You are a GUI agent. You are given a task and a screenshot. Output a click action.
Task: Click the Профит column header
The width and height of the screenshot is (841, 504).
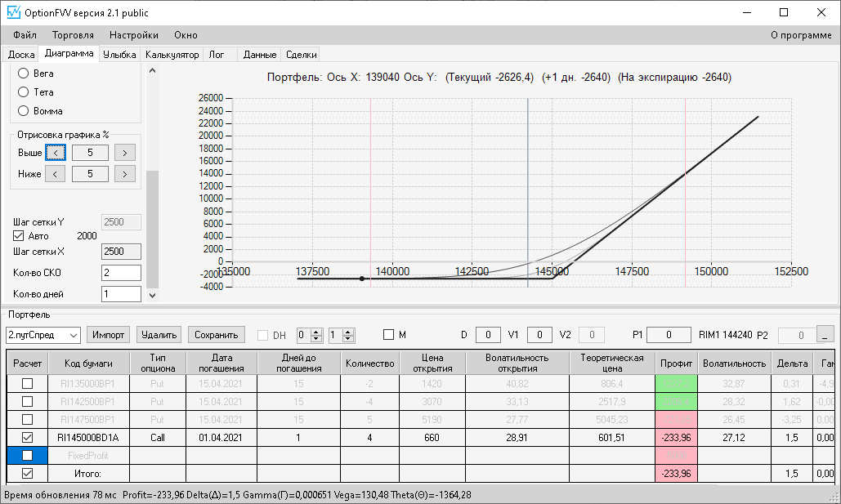tap(677, 363)
